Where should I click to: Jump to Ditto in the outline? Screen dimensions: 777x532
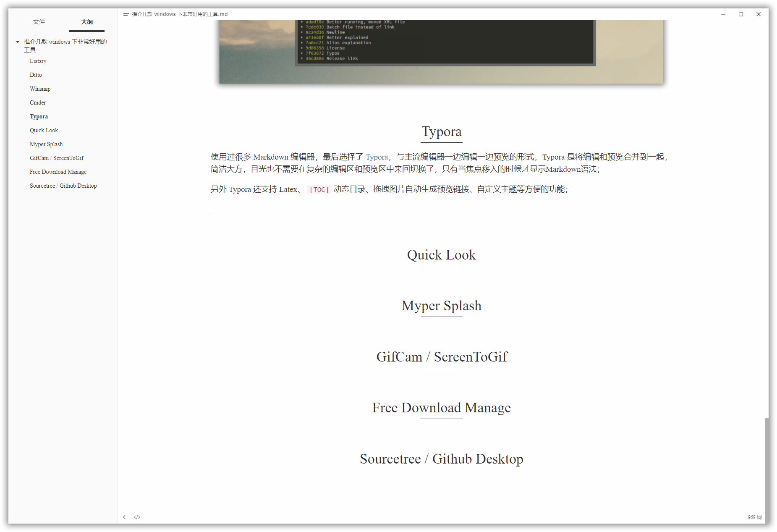click(x=36, y=75)
